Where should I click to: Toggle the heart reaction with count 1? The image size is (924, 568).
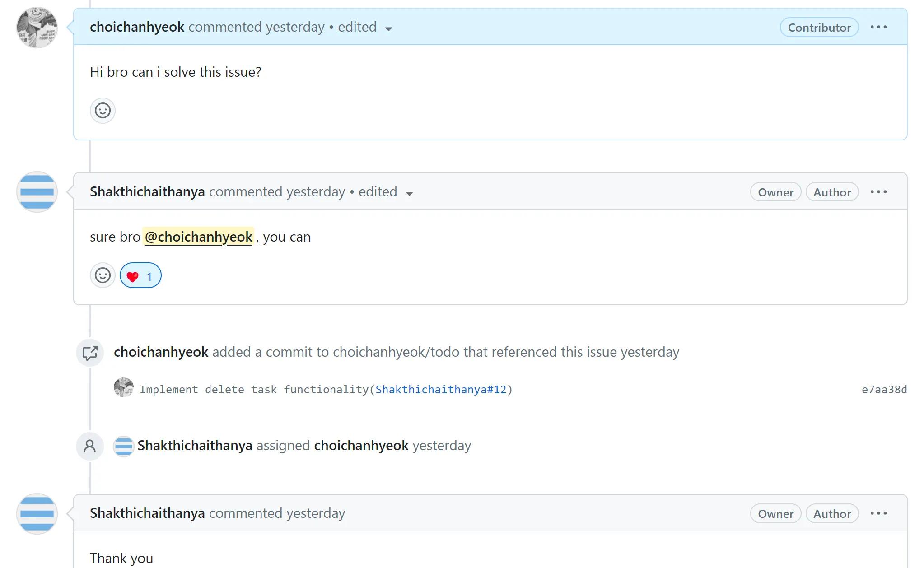coord(140,276)
